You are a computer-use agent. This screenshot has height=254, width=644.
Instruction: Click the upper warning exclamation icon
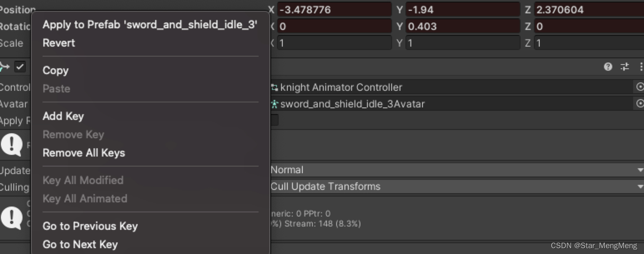[x=11, y=144]
